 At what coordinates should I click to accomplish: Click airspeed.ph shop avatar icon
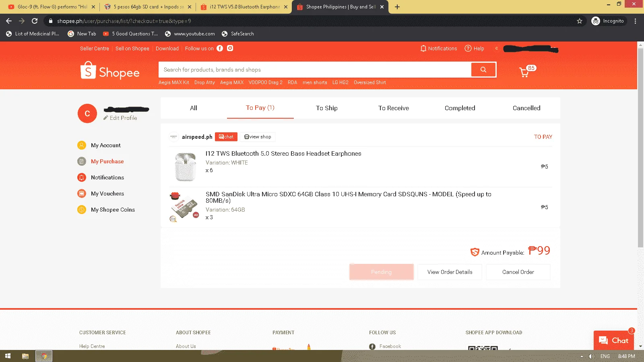click(x=173, y=137)
